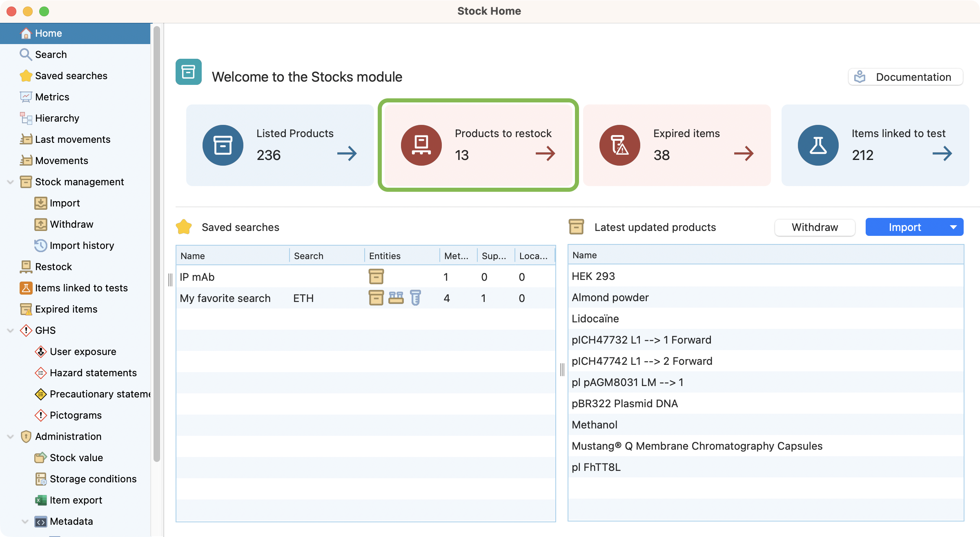Screen dimensions: 980x537
Task: Open Stock value under Administration
Action: tap(76, 458)
